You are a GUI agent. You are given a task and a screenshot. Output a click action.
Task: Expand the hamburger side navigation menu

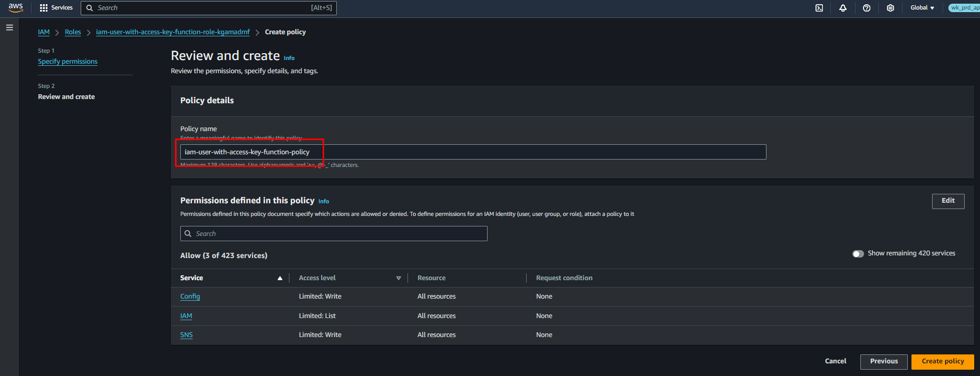click(x=9, y=27)
